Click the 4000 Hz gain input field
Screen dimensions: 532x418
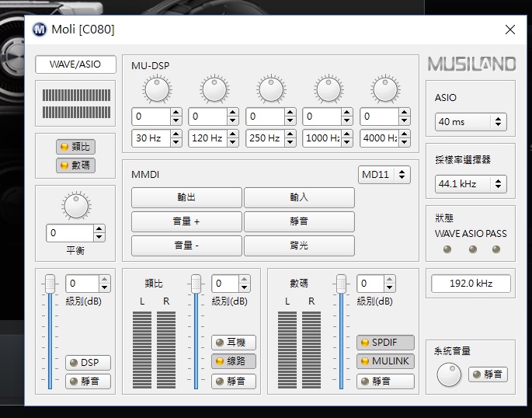coord(379,117)
